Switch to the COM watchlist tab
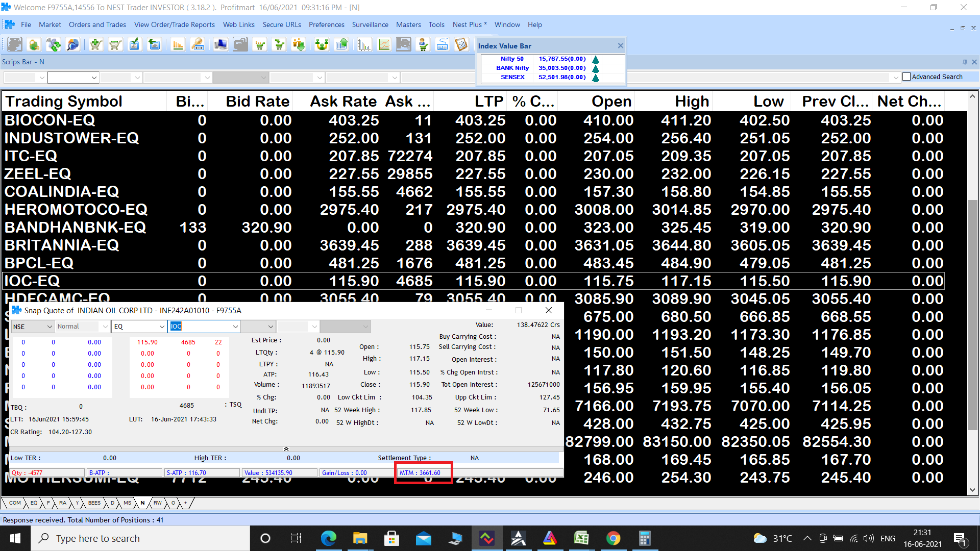The image size is (980, 551). (x=15, y=503)
